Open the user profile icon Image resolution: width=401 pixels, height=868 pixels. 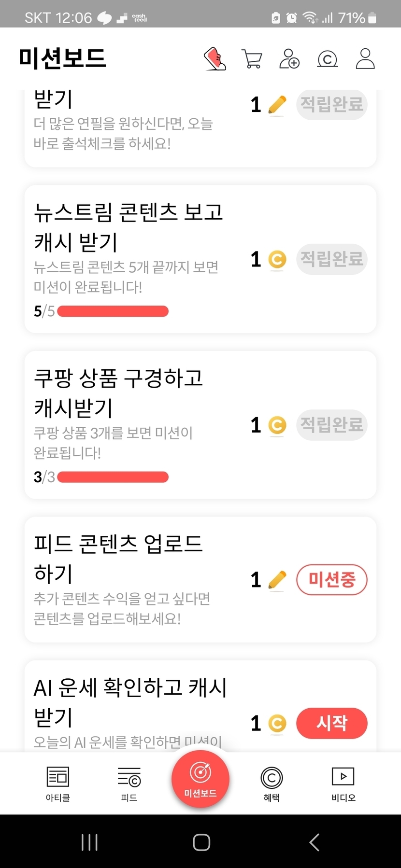point(365,59)
